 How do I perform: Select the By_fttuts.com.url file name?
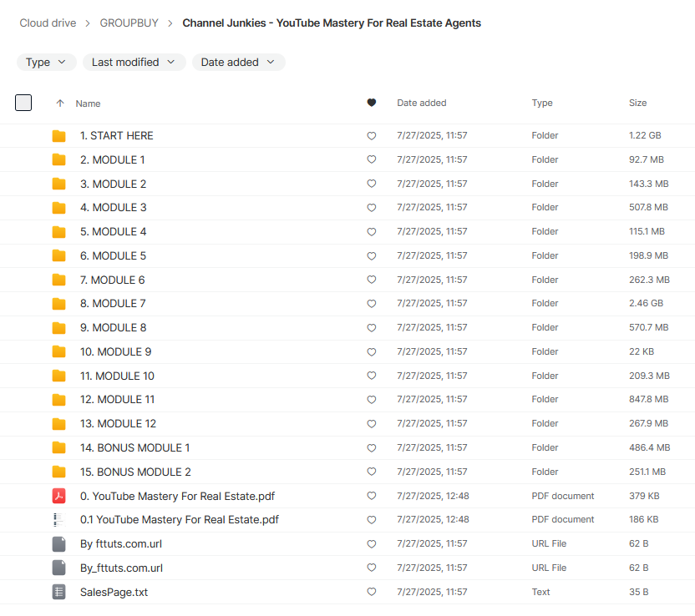[121, 568]
